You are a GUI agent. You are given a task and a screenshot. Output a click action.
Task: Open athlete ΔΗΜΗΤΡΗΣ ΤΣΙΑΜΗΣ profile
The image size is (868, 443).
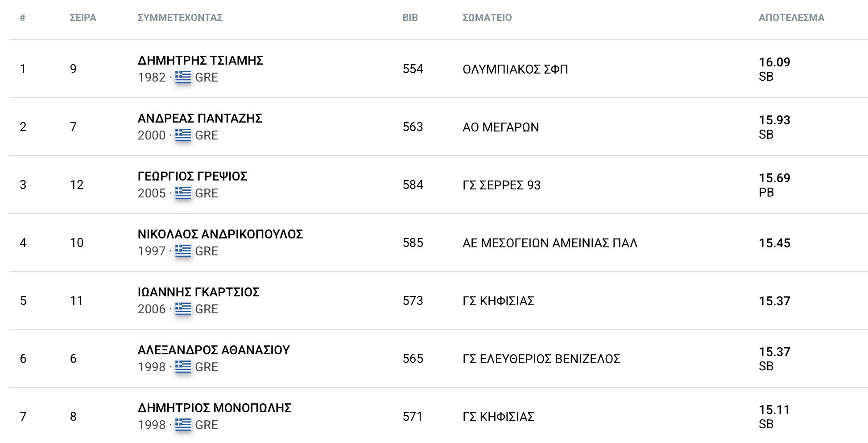pos(200,60)
